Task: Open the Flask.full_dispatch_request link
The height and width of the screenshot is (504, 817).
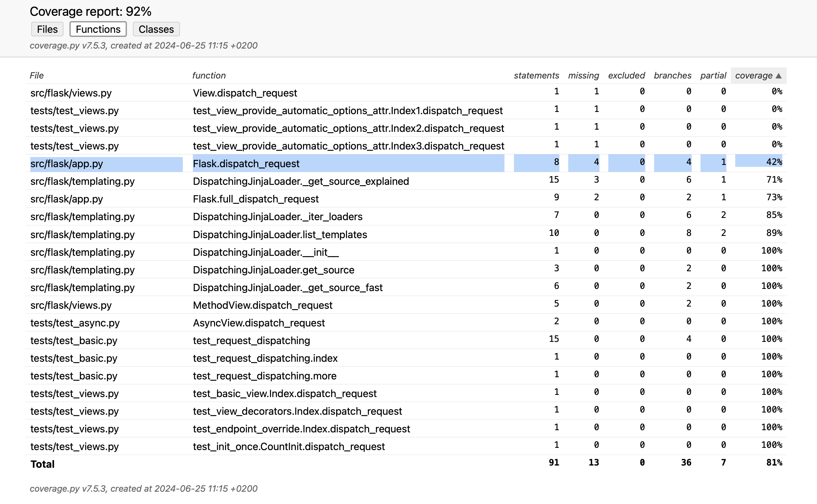Action: (x=256, y=199)
